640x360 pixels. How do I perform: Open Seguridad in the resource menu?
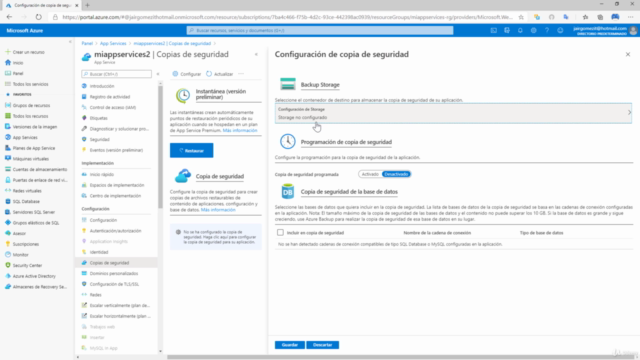coord(99,139)
